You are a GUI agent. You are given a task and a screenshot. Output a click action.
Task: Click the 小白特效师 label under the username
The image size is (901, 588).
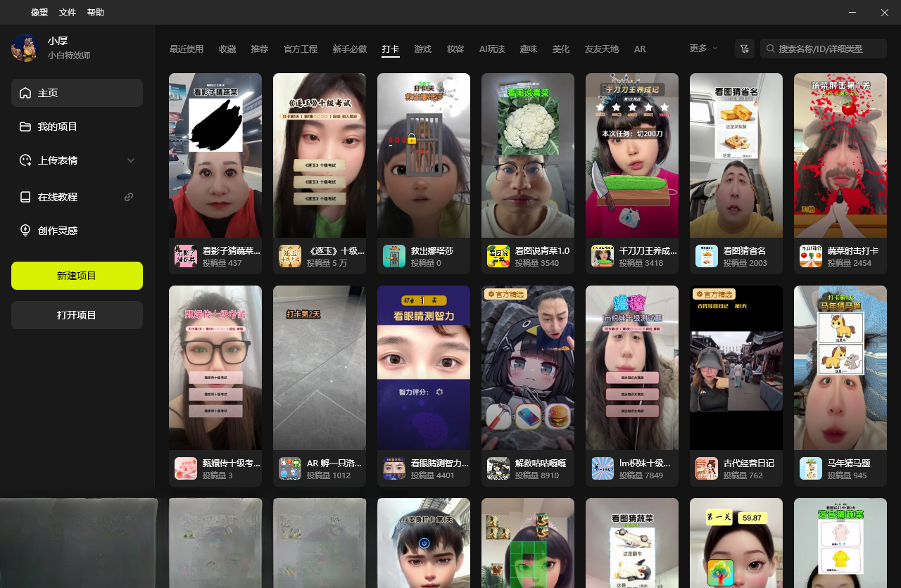pos(69,56)
